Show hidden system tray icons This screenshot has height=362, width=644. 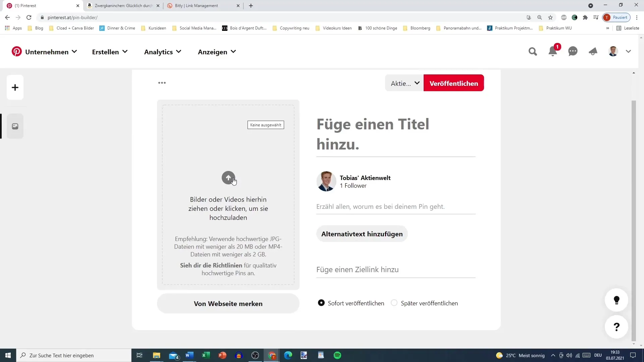(x=553, y=355)
